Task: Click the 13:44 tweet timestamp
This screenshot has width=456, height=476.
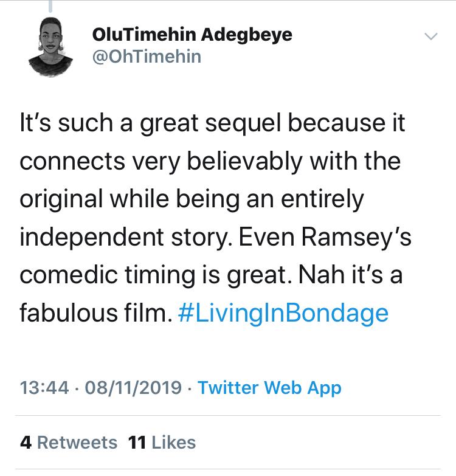Action: [44, 388]
